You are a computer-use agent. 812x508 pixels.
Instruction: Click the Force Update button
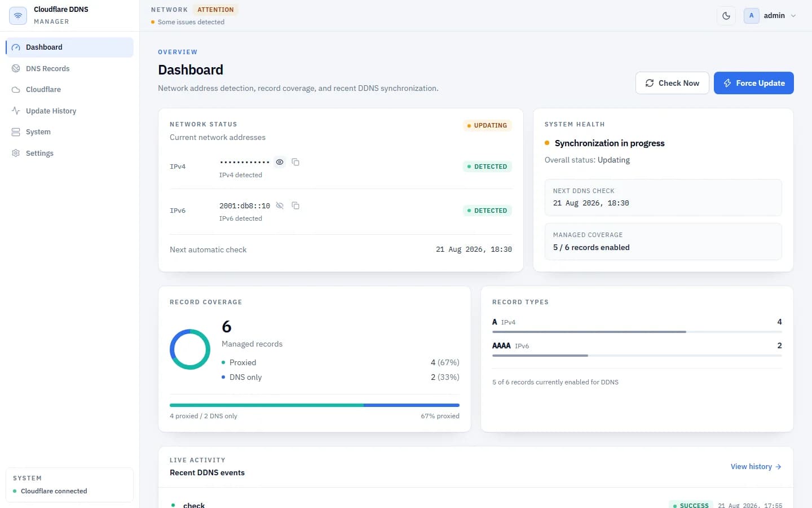754,83
